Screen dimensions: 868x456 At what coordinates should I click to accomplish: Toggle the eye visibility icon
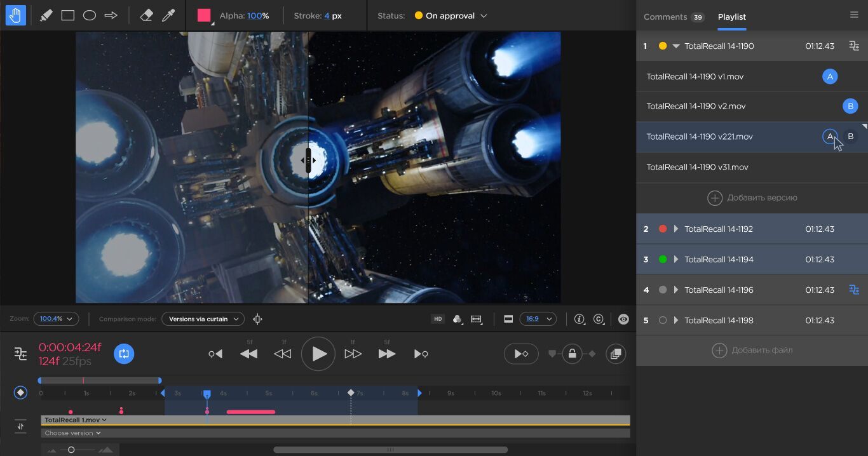623,319
